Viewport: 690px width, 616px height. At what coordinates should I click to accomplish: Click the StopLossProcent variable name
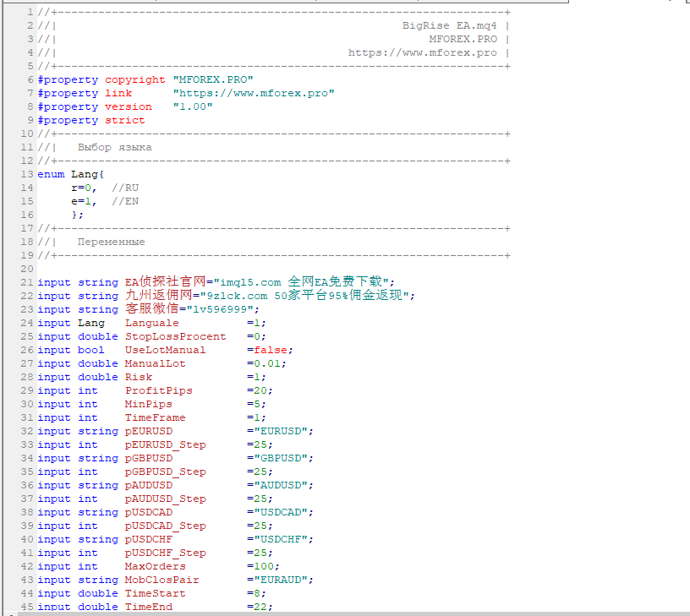point(176,336)
